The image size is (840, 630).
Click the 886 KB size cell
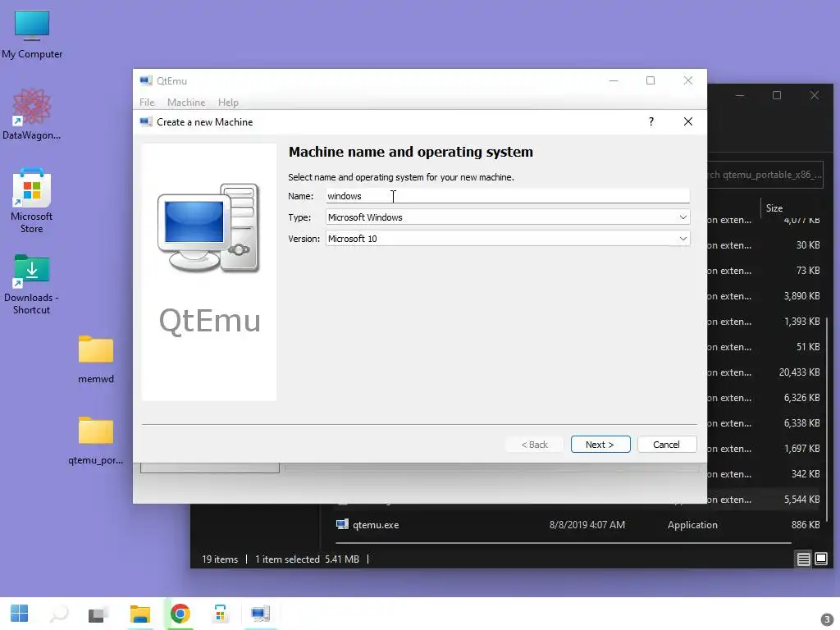(806, 525)
